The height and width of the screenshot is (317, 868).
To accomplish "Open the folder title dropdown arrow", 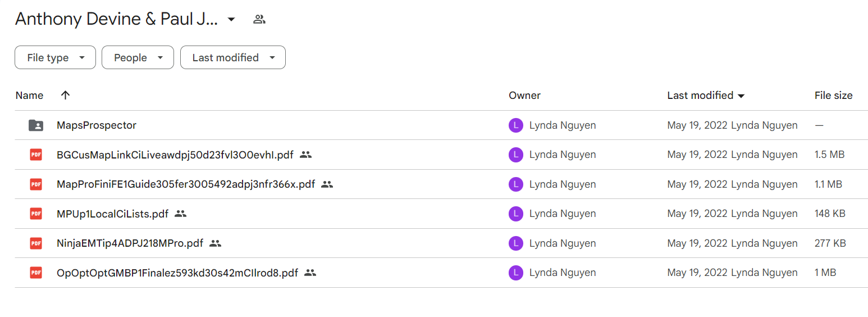I will click(231, 19).
